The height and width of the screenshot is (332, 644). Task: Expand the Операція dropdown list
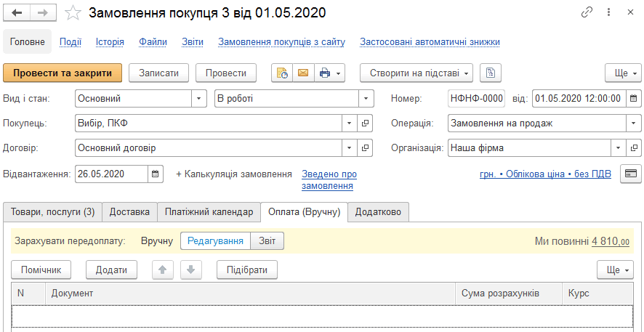(633, 123)
